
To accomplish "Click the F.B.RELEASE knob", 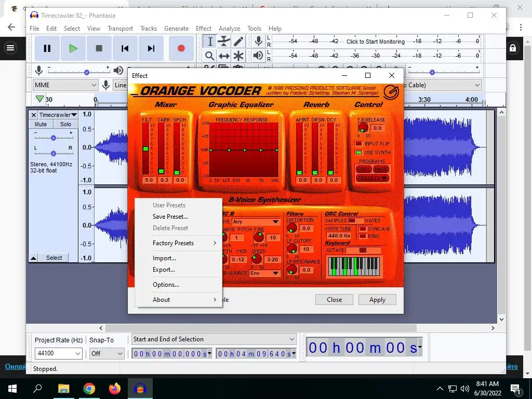I will point(363,128).
